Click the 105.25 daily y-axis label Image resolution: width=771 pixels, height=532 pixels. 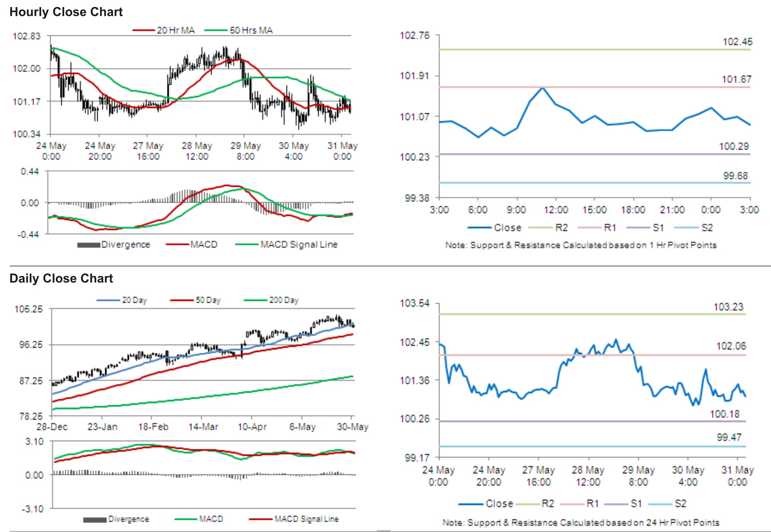tap(29, 309)
